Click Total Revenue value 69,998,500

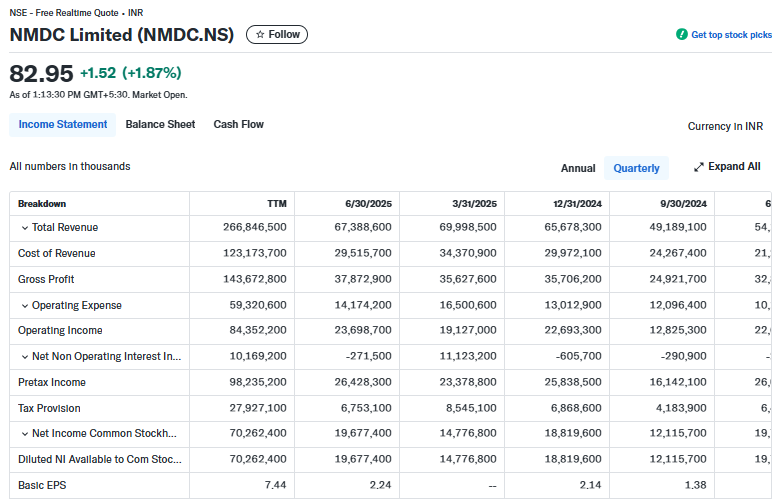coord(468,227)
